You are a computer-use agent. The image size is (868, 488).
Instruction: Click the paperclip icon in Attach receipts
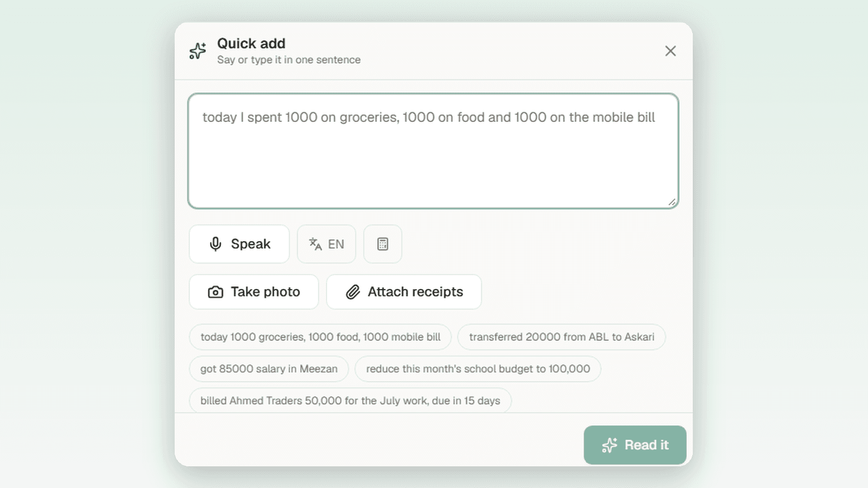(353, 292)
